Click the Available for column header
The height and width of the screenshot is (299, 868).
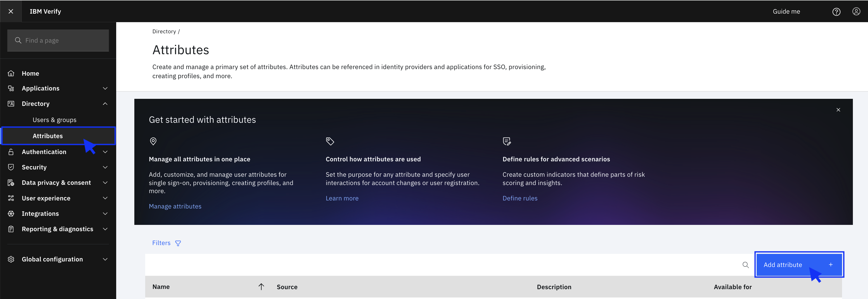pos(733,287)
